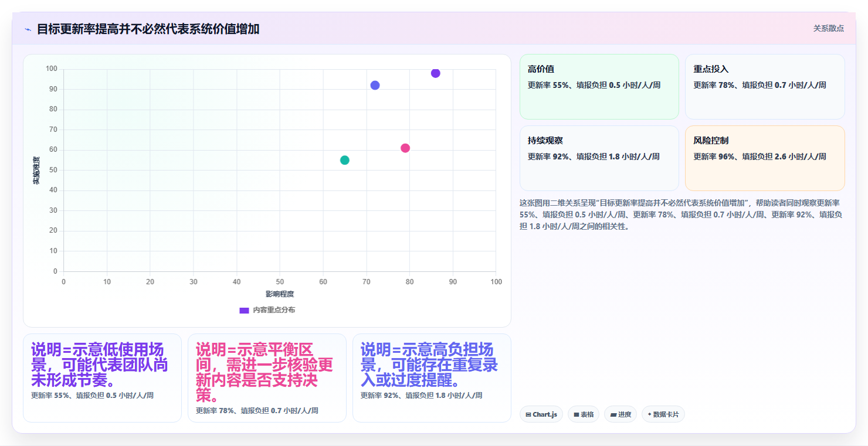Image resolution: width=868 pixels, height=446 pixels.
Task: Click the 内容重点分布 legend label
Action: tap(274, 310)
